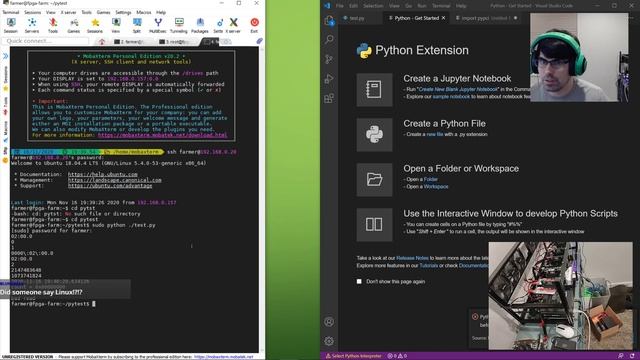This screenshot has height=360, width=640.
Task: Click the X server toolbar icon
Action: click(233, 25)
